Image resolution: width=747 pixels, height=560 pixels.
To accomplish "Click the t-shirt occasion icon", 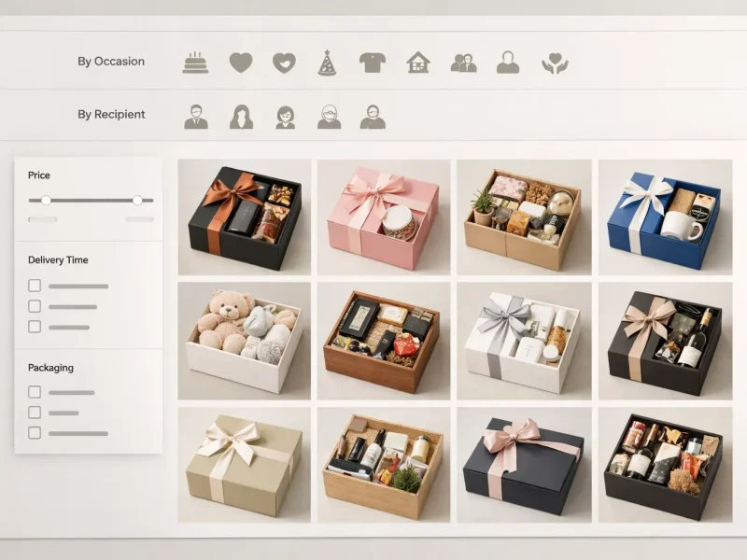I will tap(372, 63).
